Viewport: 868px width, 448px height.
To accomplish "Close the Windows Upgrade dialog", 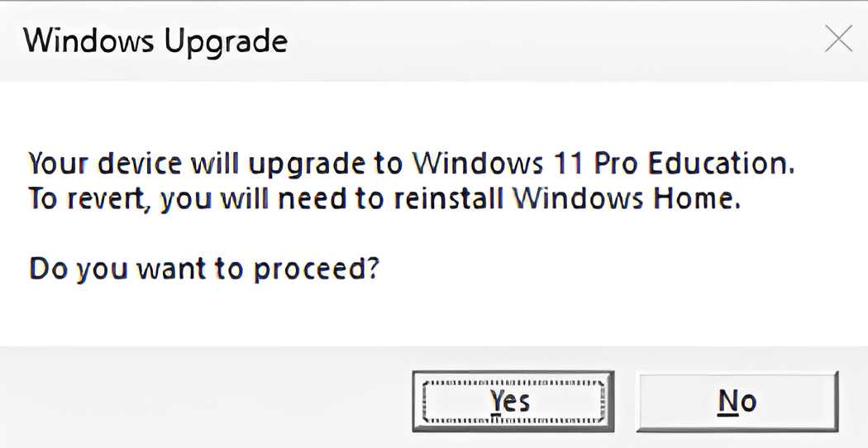I will coord(838,40).
